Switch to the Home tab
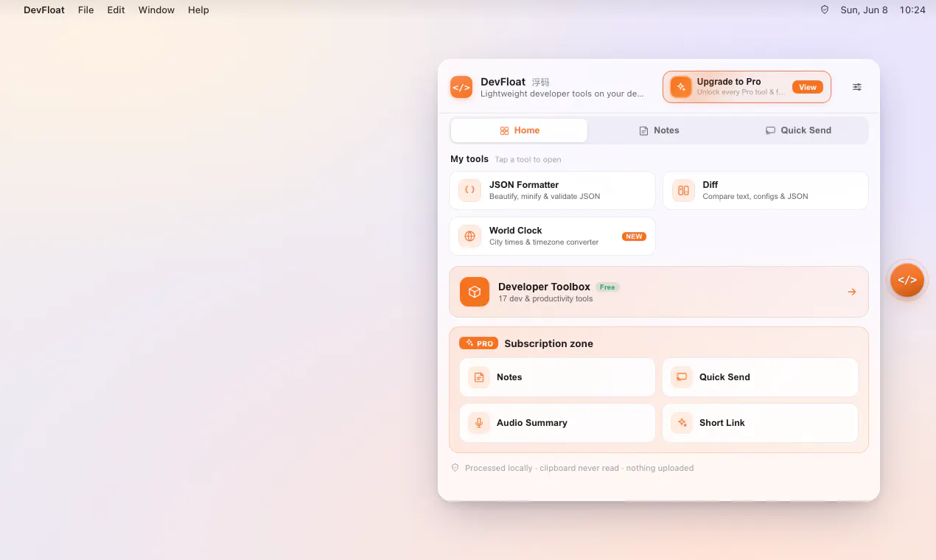The width and height of the screenshot is (936, 560). tap(520, 130)
